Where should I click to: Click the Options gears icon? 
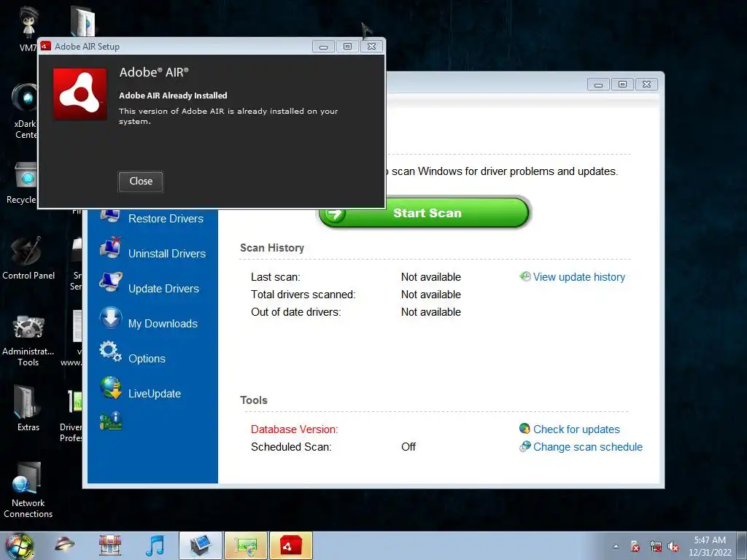pos(111,352)
